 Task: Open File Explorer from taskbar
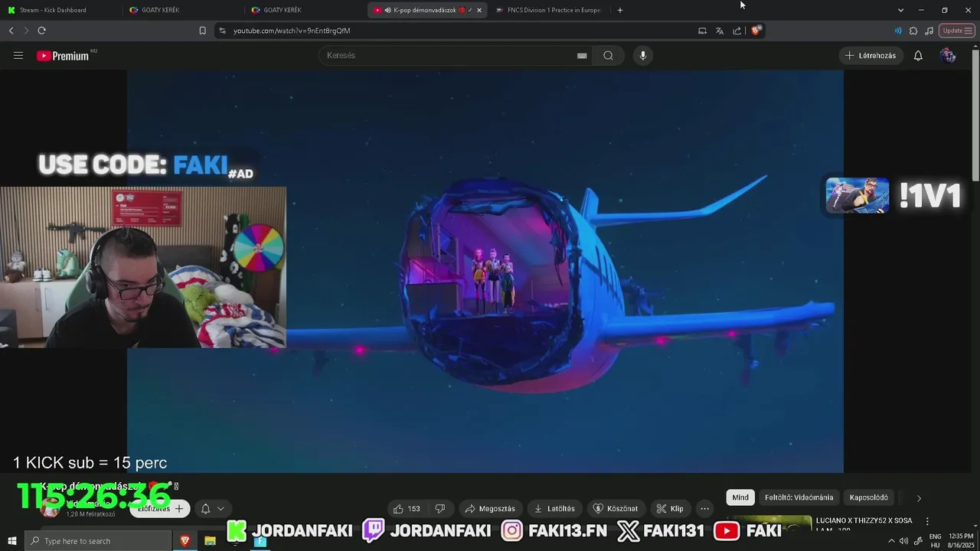pyautogui.click(x=210, y=541)
